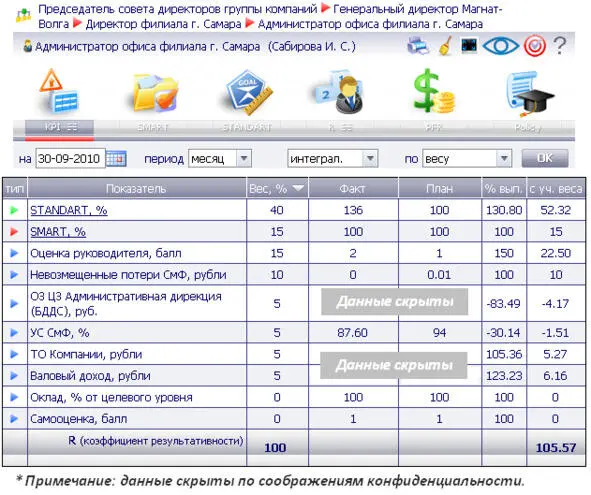Expand the период месяц dropdown

point(244,158)
